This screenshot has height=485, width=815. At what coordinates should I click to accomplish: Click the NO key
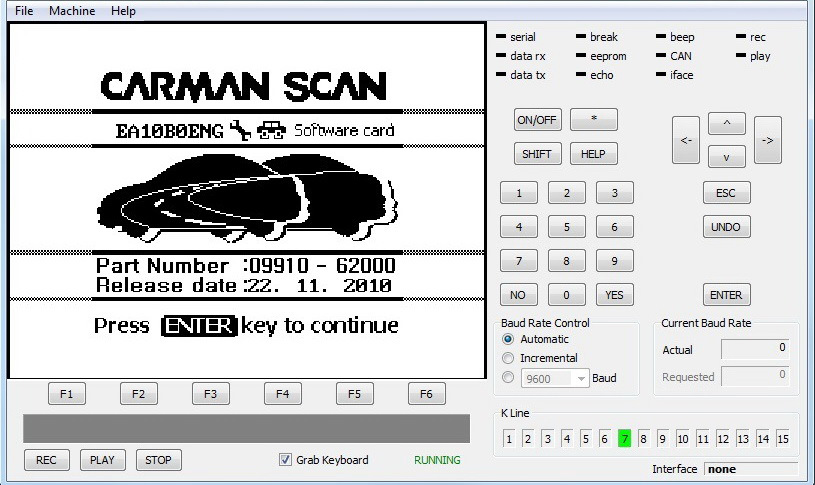(519, 295)
